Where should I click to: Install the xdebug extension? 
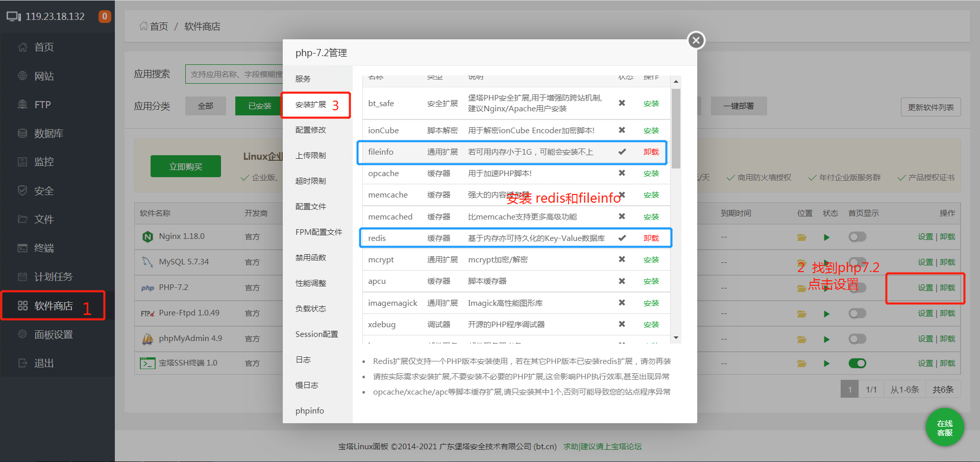coord(651,325)
